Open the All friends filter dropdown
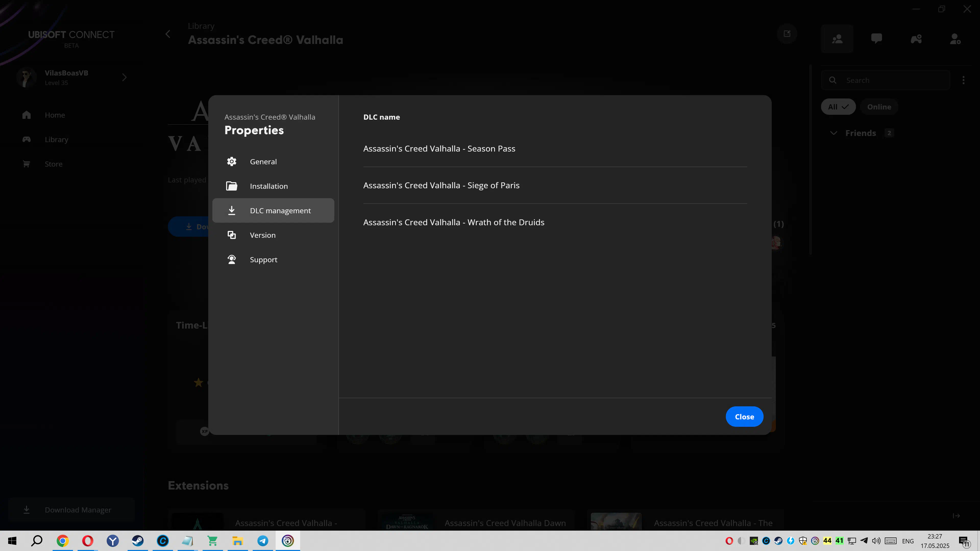 pos(838,107)
